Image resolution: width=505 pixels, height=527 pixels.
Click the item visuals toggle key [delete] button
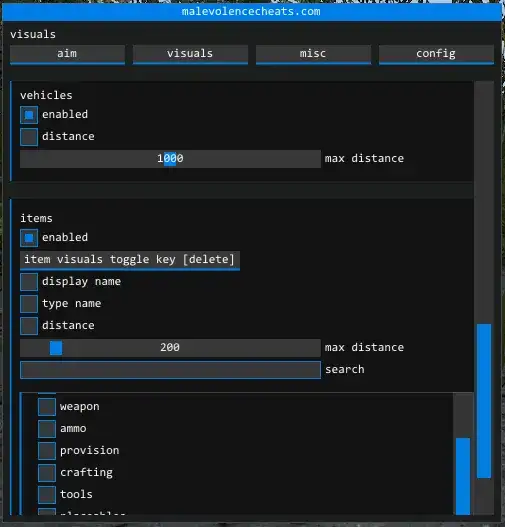click(130, 260)
